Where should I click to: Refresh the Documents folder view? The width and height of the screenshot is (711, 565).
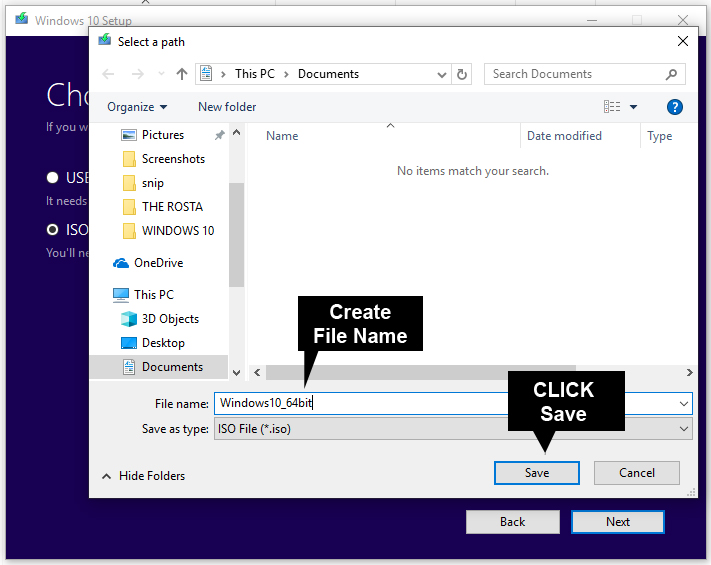coord(462,74)
